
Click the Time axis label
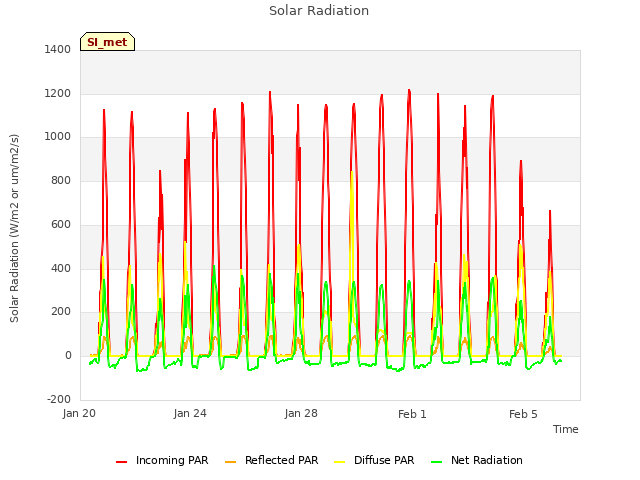(x=565, y=429)
